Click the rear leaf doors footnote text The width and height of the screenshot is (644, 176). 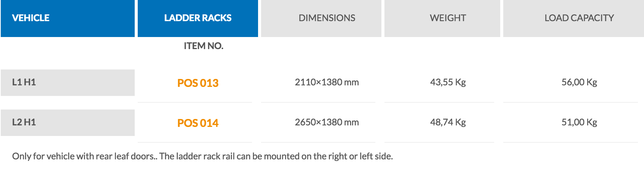point(202,156)
